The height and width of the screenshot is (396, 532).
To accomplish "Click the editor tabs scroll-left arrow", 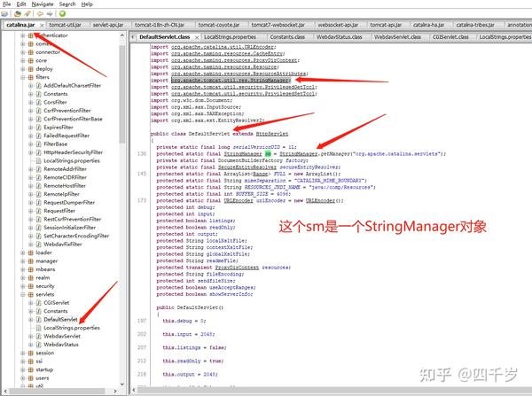I will (133, 37).
